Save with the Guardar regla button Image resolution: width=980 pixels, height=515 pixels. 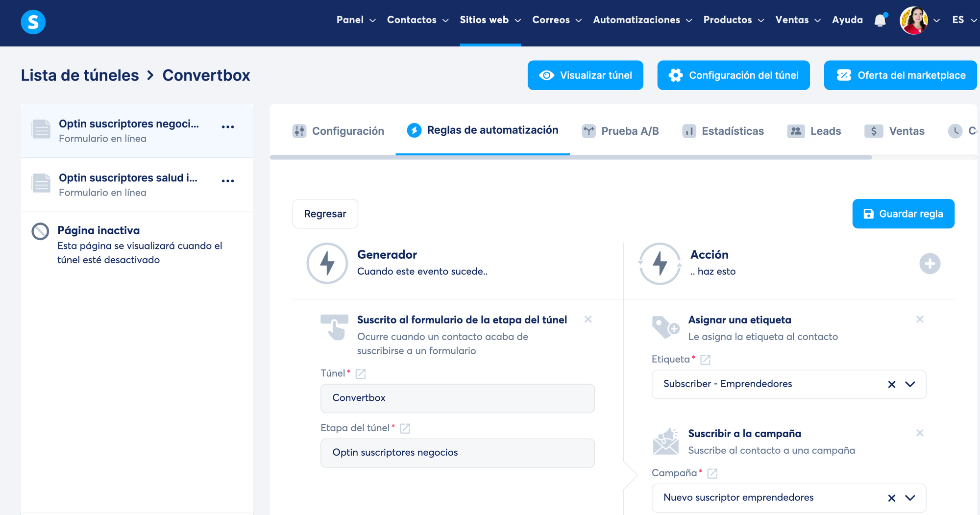904,214
